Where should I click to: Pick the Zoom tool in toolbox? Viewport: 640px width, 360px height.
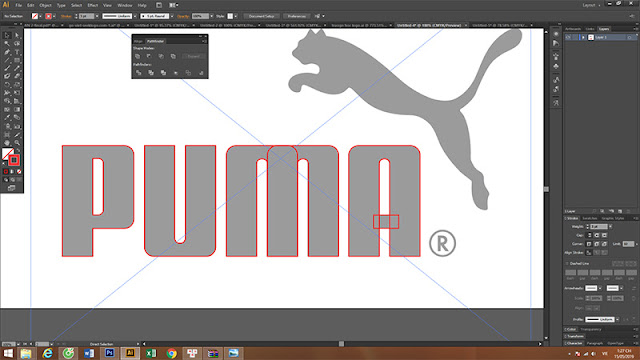[17, 142]
